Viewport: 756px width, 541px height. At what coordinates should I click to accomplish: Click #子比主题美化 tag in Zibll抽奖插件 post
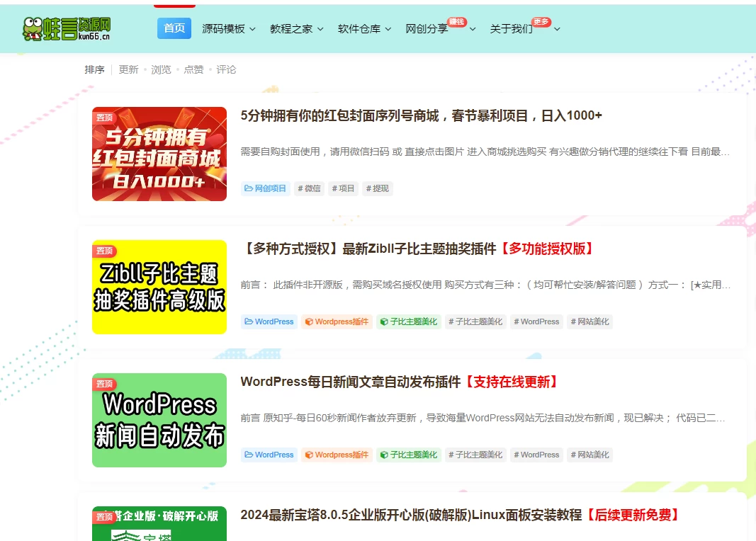[475, 321]
